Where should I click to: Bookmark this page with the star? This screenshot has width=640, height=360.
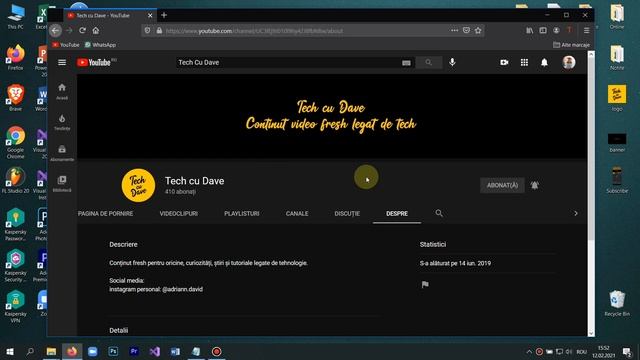[478, 31]
